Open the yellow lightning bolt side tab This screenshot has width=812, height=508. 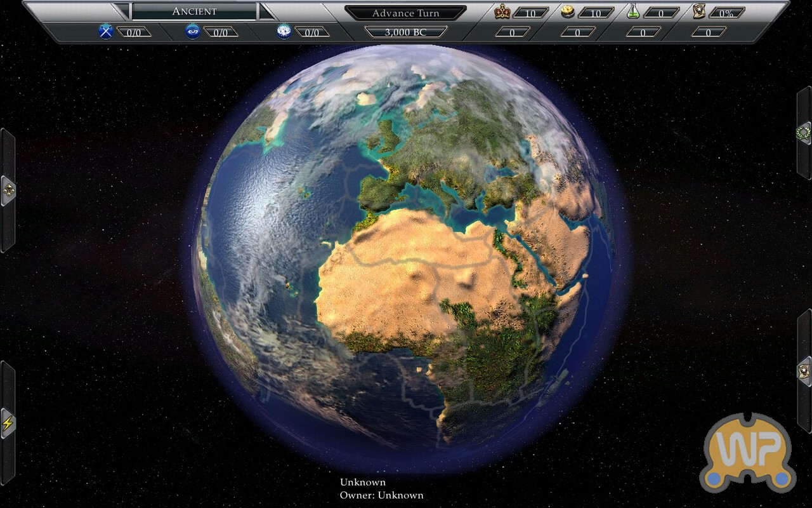8,423
